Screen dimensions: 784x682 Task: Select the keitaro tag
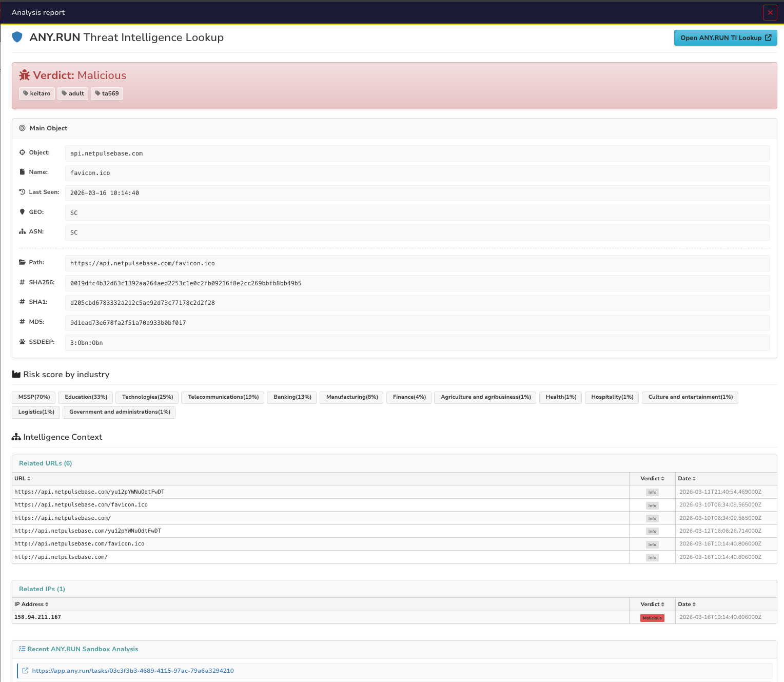coord(37,93)
